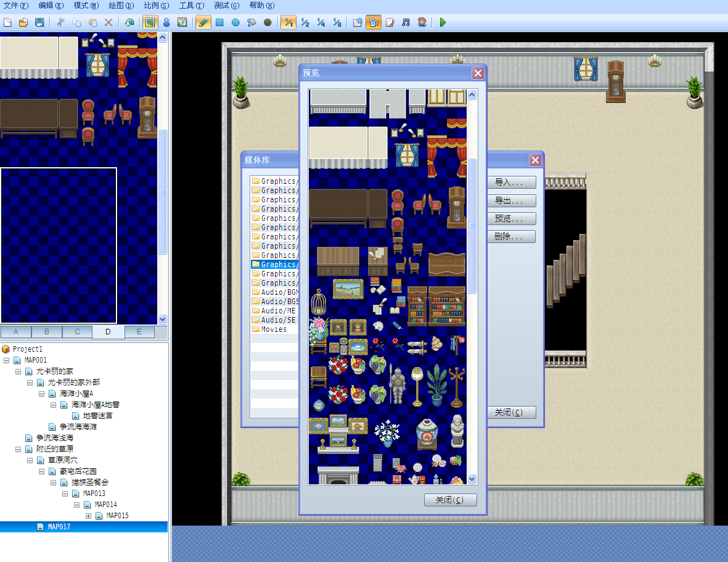Click the tileset palette scroll up arrow
Viewport: 728px width, 562px height.
[163, 37]
